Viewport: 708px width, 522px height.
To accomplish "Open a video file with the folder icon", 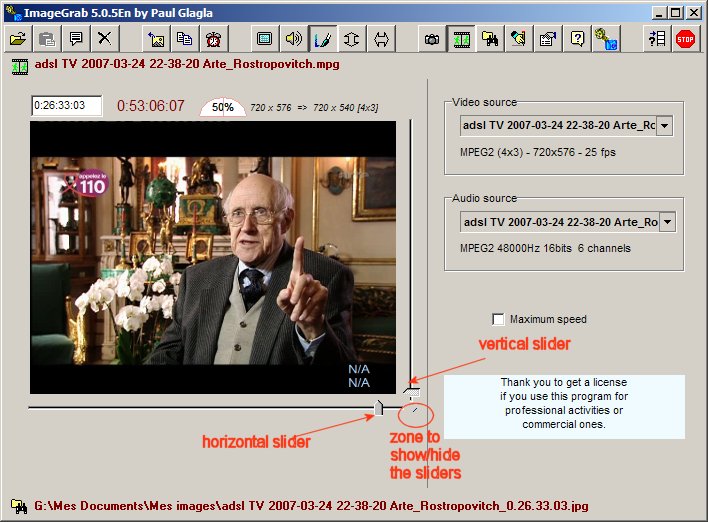I will (18, 39).
